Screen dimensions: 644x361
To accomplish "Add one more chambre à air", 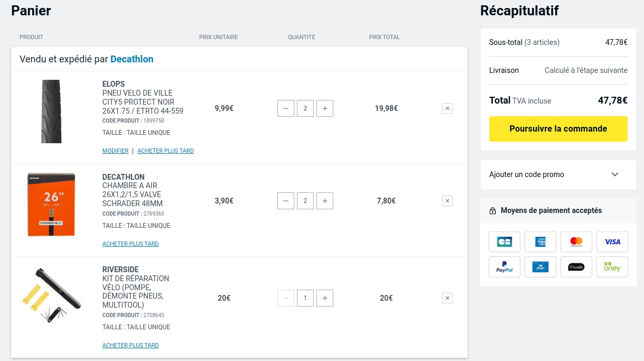I will [324, 201].
